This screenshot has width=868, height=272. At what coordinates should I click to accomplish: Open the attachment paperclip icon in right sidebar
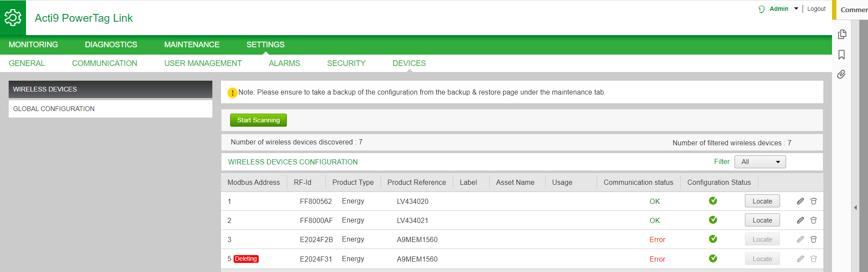[x=841, y=74]
